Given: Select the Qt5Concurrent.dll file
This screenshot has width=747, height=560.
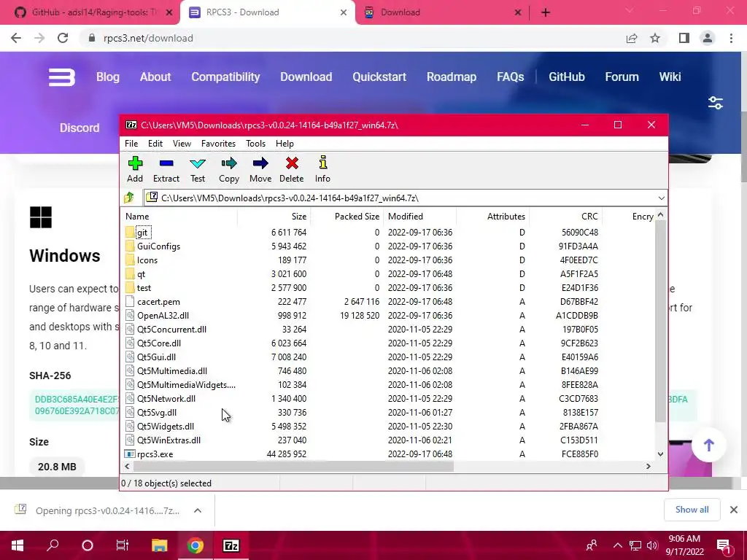Looking at the screenshot, I should pos(171,329).
